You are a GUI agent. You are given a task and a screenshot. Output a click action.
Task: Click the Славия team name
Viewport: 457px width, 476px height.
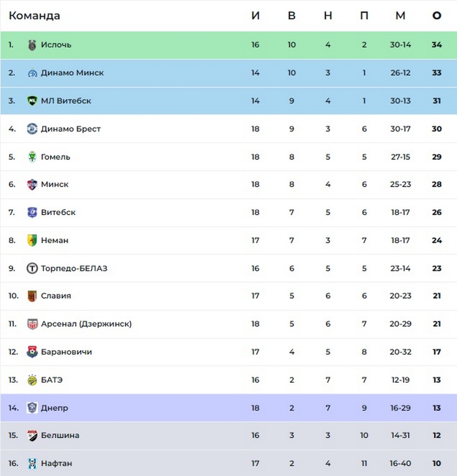[x=56, y=296]
